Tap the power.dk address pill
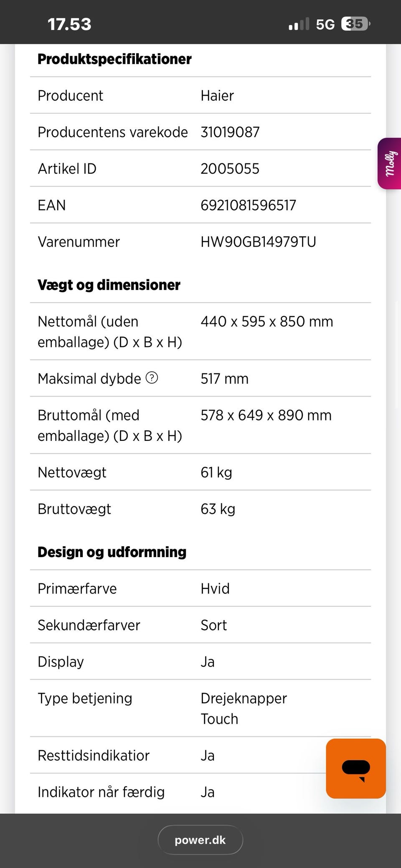401x868 pixels. (200, 840)
